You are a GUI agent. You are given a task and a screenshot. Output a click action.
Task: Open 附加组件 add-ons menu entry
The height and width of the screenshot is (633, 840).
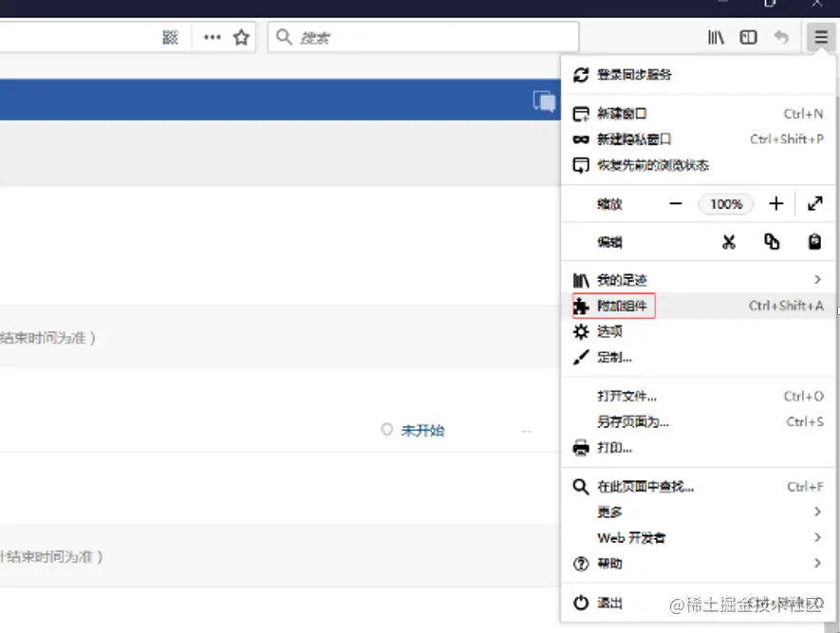pos(698,306)
